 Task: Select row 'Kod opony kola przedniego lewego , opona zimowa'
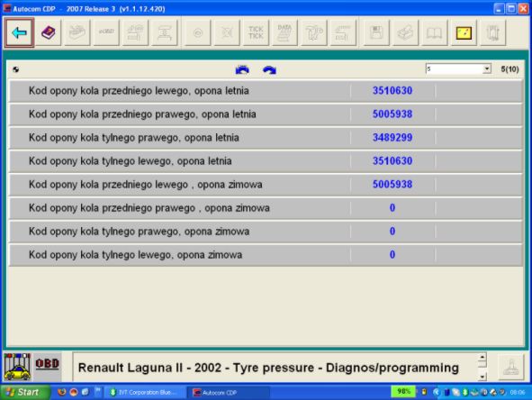[266, 185]
